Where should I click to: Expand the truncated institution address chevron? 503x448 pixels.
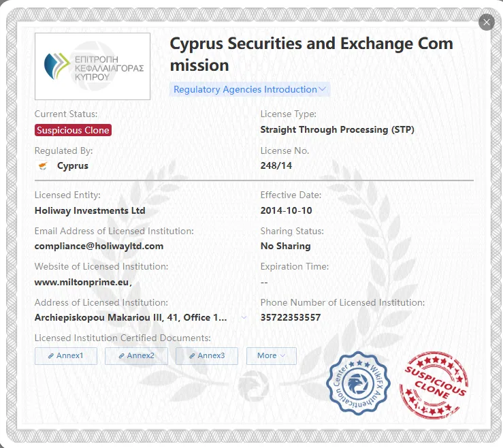click(x=244, y=317)
